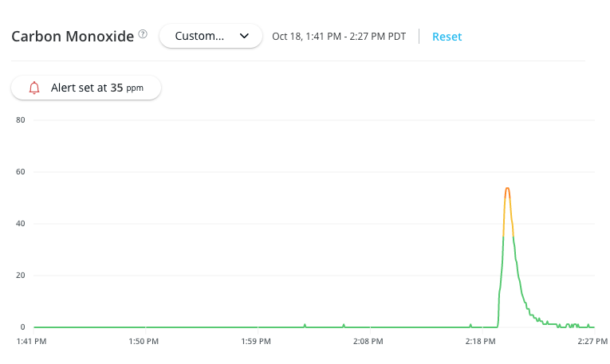Click the 40 y-axis value label

(x=21, y=224)
